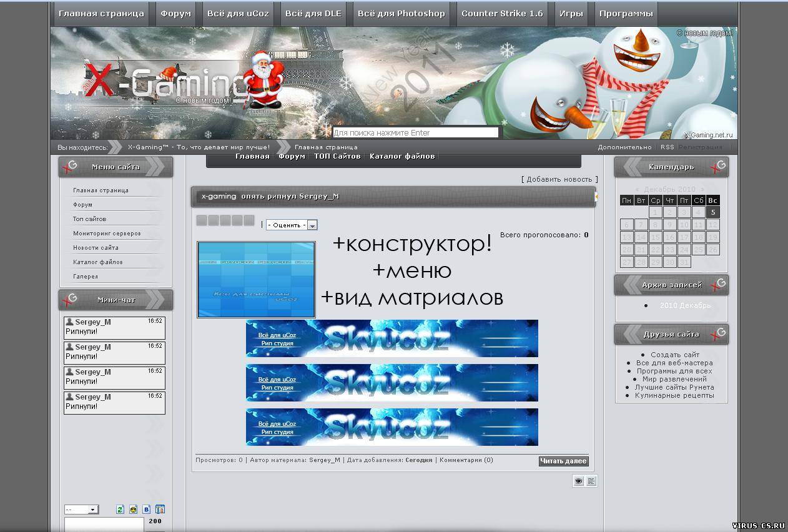Image resolution: width=788 pixels, height=532 pixels.
Task: Select day 5 in the calendar
Action: pos(712,212)
